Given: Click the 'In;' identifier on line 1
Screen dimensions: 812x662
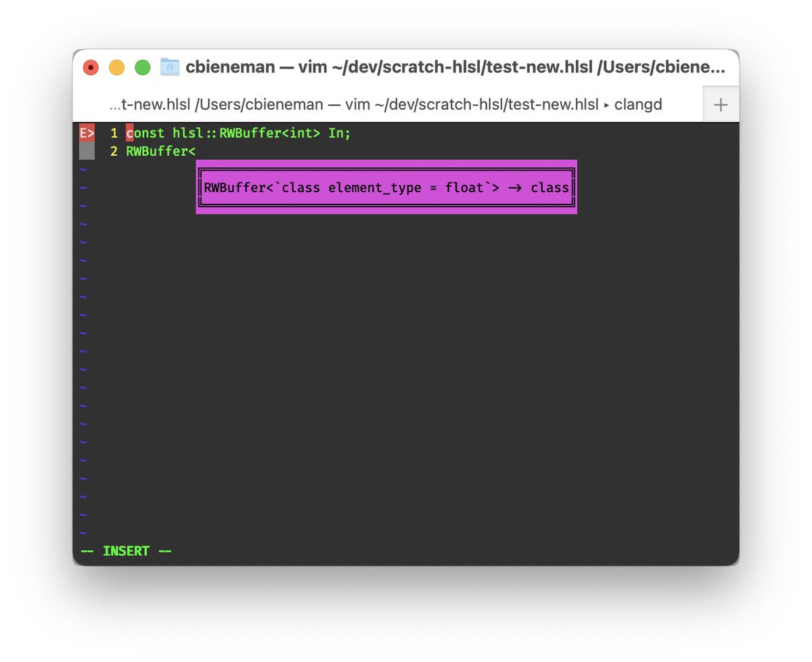Looking at the screenshot, I should pyautogui.click(x=340, y=133).
